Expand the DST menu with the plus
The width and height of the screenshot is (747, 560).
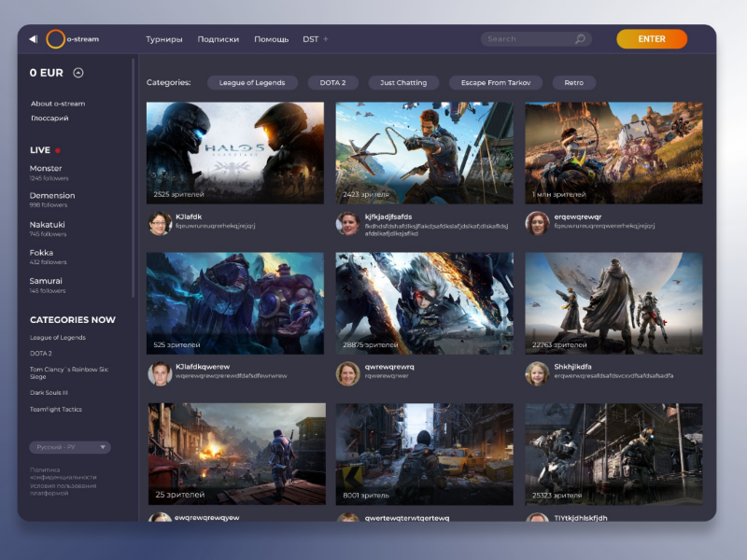324,39
